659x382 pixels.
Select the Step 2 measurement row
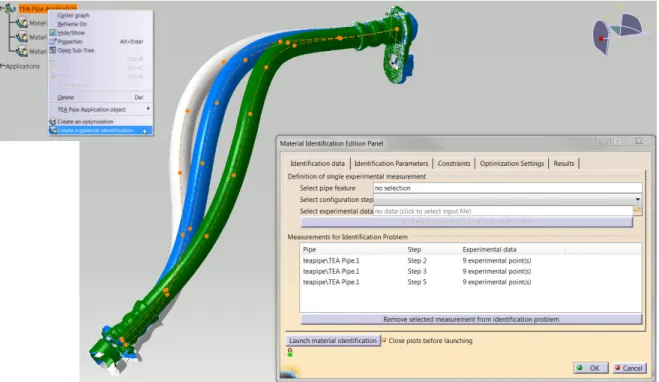[x=470, y=261]
